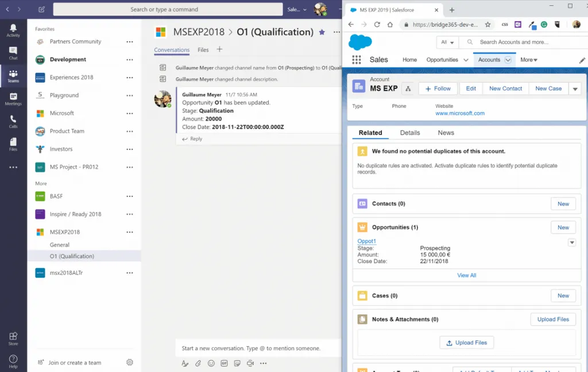Attach a file with the paperclip icon
The image size is (588, 372).
[198, 363]
